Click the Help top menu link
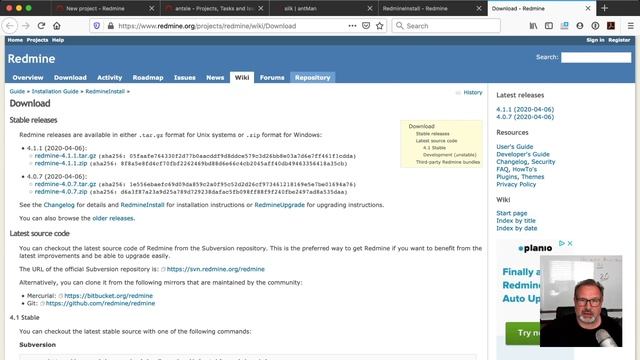 58,40
